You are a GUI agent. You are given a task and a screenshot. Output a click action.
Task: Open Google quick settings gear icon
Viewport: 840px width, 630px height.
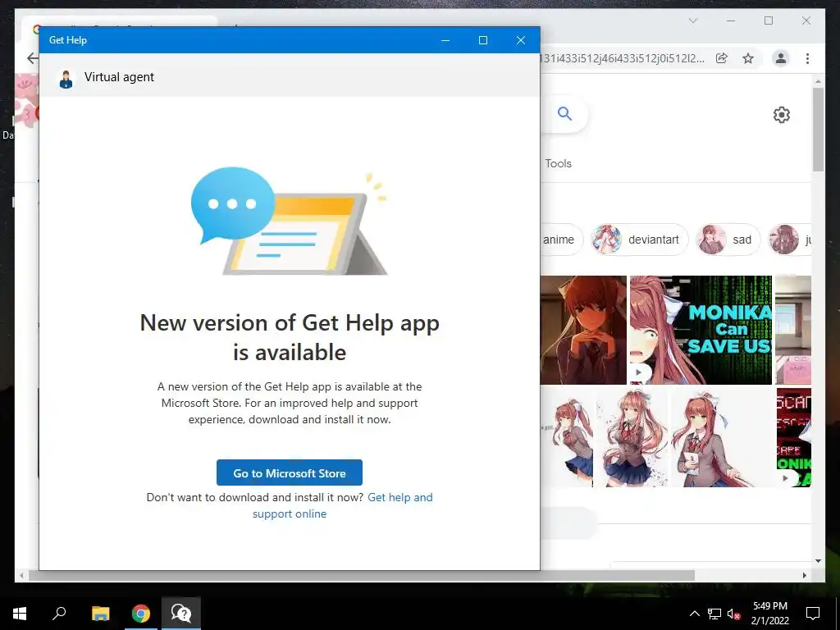782,115
